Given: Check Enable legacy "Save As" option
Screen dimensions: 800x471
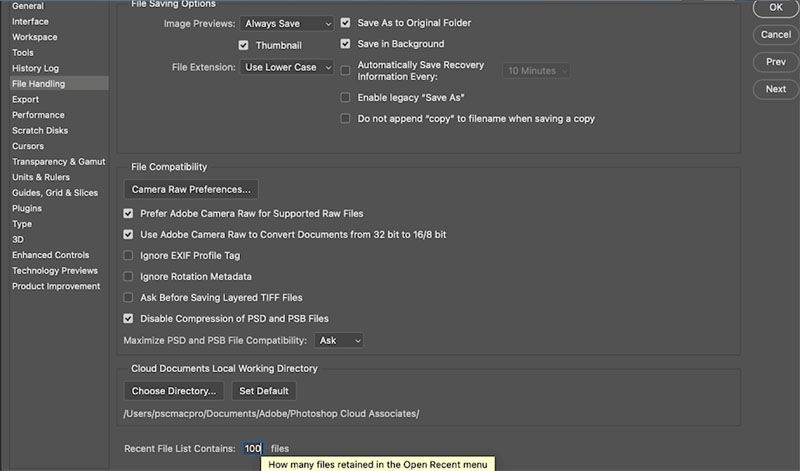Looking at the screenshot, I should (345, 97).
